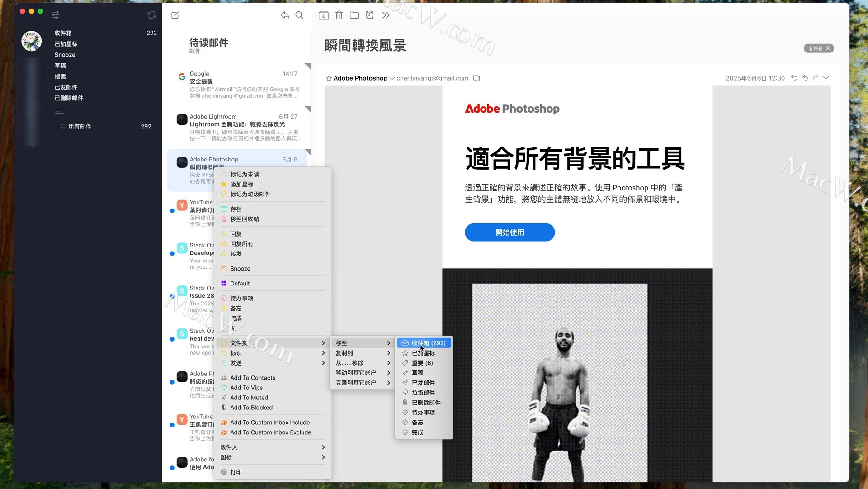Select Add To Custom Inbox Exclude
The width and height of the screenshot is (868, 489).
pos(273,432)
